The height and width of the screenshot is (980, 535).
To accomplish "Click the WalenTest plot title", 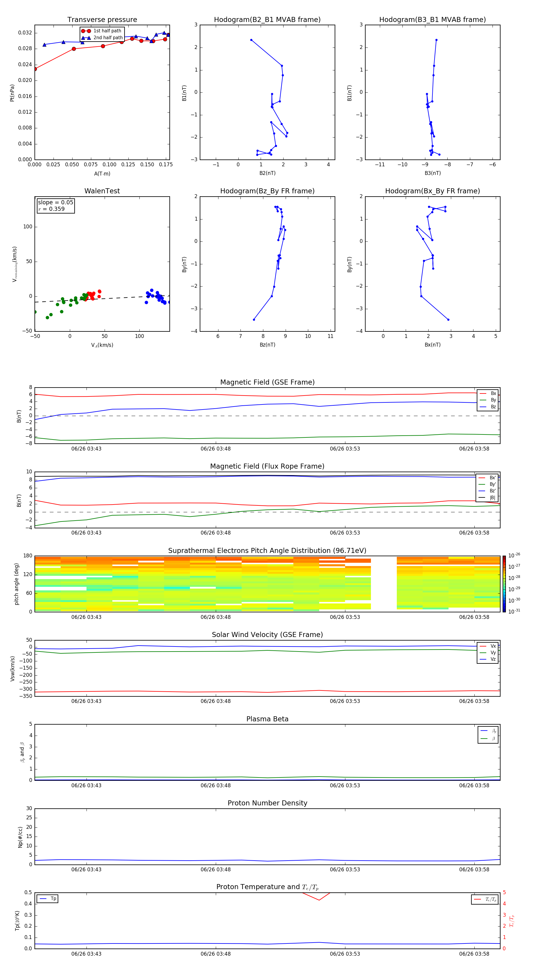I will pyautogui.click(x=102, y=191).
